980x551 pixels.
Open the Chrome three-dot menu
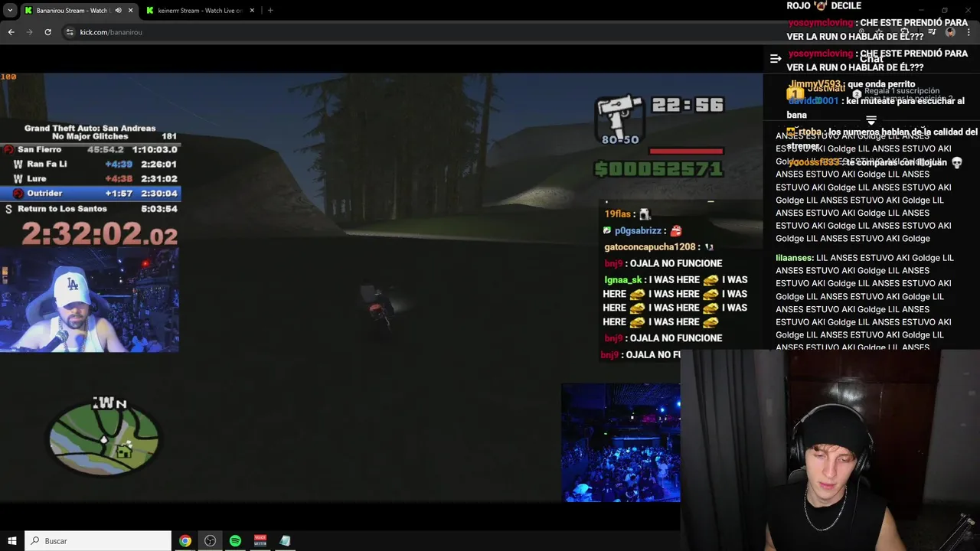coord(969,32)
